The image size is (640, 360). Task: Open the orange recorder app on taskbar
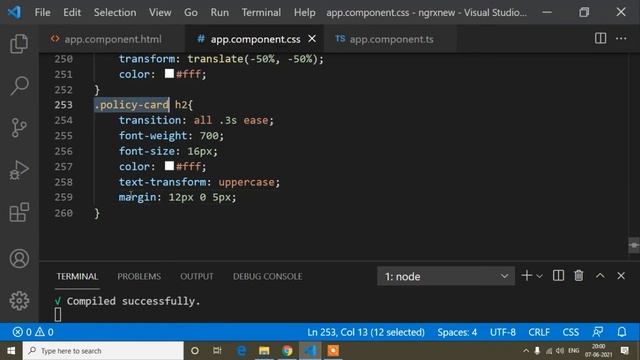point(333,351)
